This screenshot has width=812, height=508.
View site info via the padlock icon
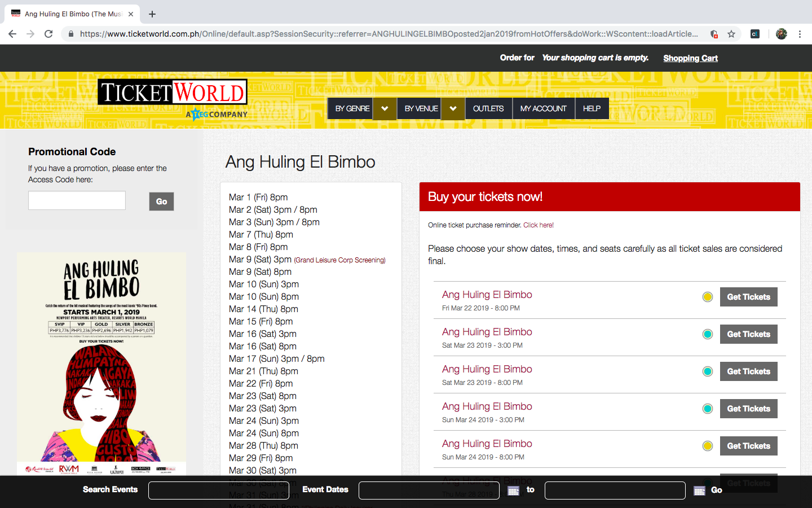tap(70, 34)
